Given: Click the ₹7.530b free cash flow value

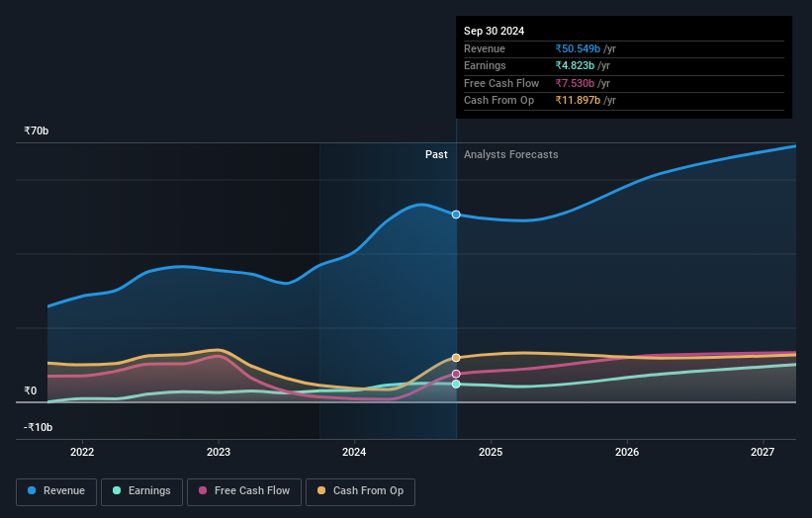Looking at the screenshot, I should coord(575,83).
